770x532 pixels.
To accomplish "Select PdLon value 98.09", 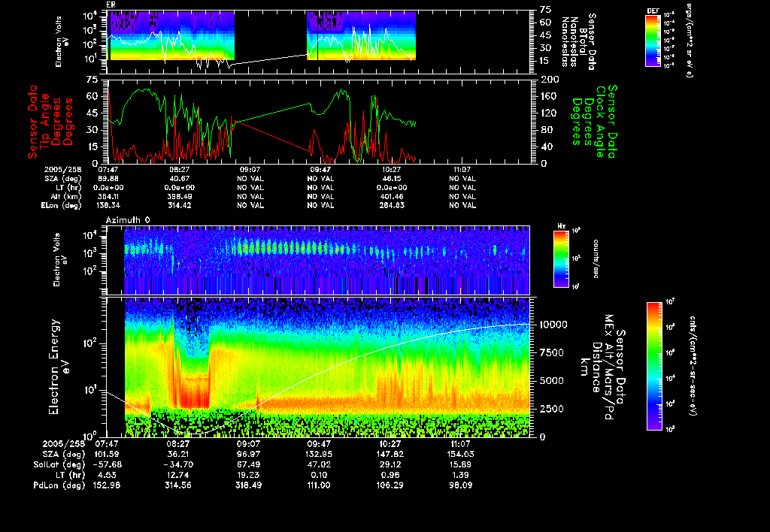I will [x=460, y=485].
